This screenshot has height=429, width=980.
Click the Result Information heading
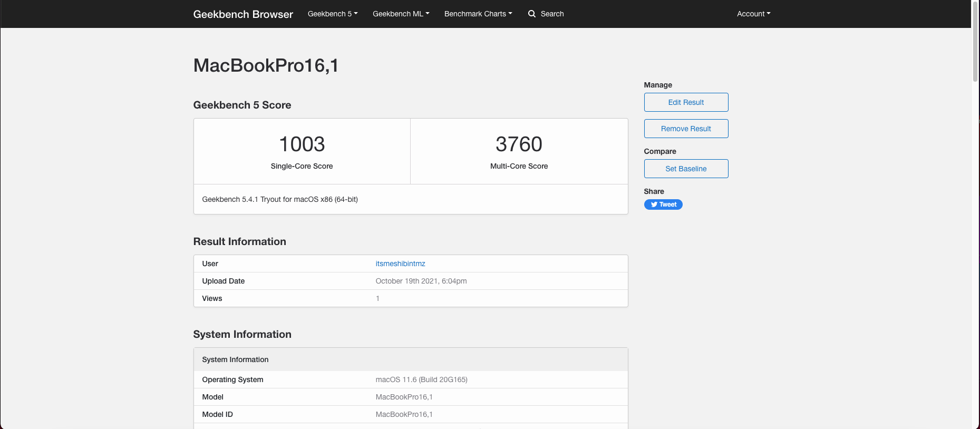click(240, 241)
